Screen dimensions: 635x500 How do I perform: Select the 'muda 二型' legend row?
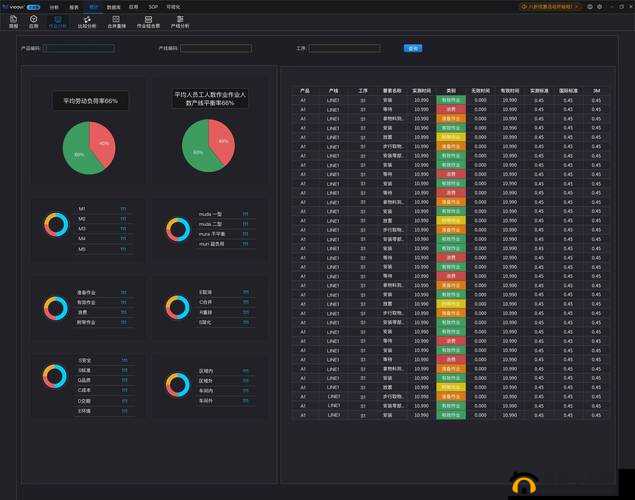click(225, 224)
